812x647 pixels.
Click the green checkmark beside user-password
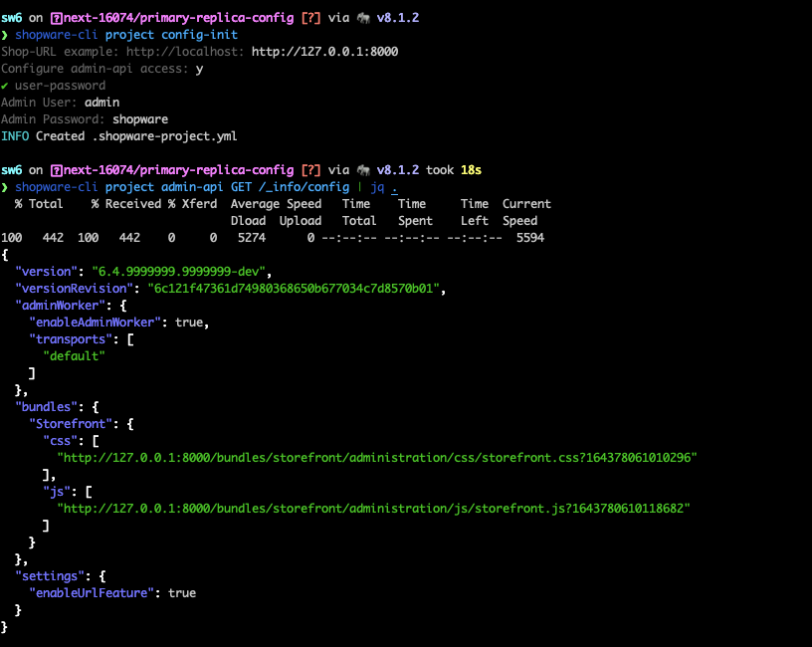tap(5, 86)
